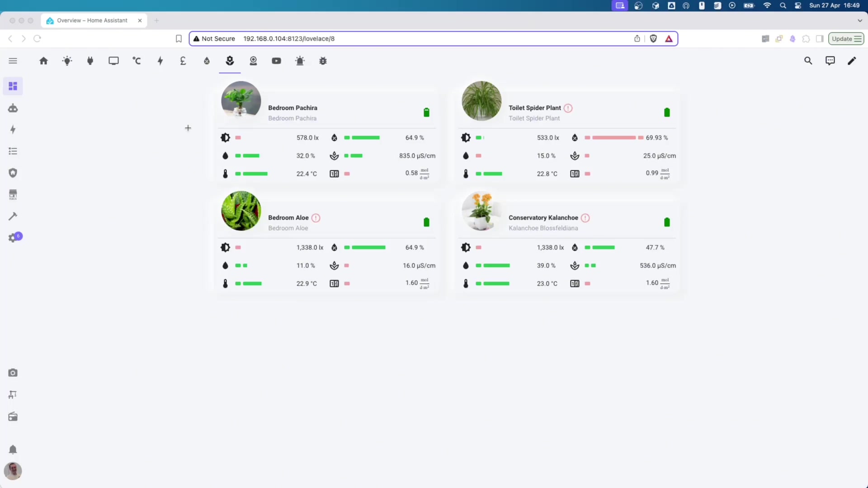Select the smart plug devices icon

tap(90, 61)
